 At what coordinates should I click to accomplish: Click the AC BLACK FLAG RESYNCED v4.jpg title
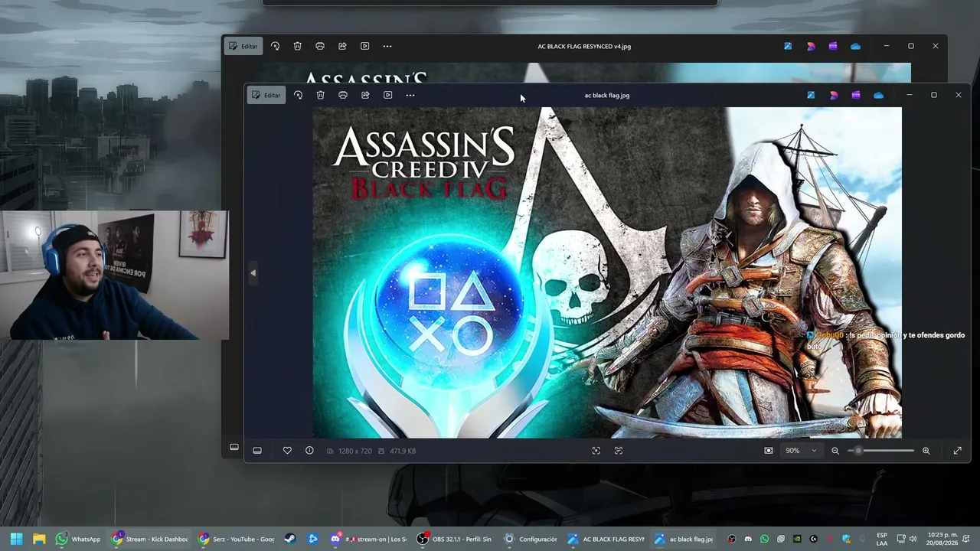pos(584,47)
